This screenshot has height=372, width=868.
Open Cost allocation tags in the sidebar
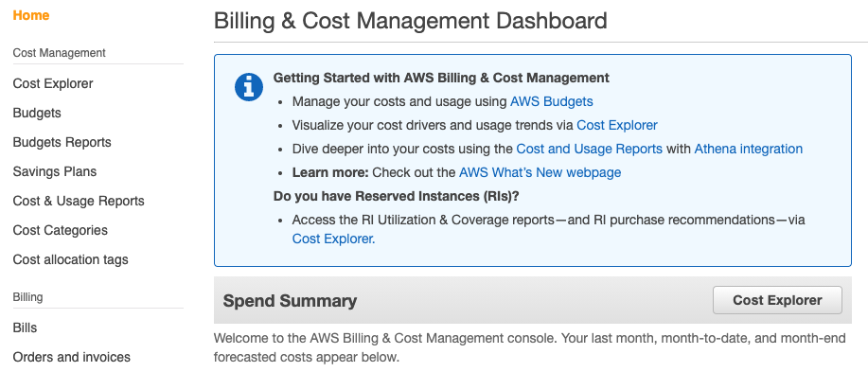click(x=70, y=259)
